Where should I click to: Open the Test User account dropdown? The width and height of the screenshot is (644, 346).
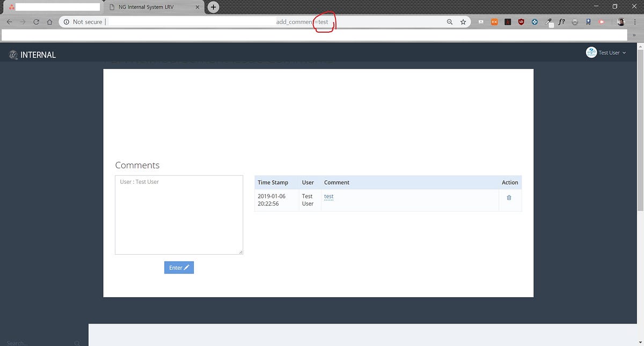(608, 52)
